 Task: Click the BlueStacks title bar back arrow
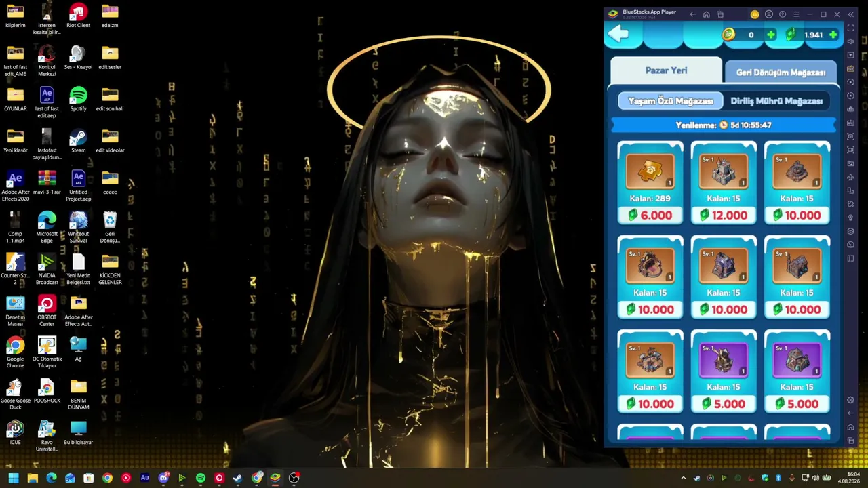pyautogui.click(x=692, y=14)
